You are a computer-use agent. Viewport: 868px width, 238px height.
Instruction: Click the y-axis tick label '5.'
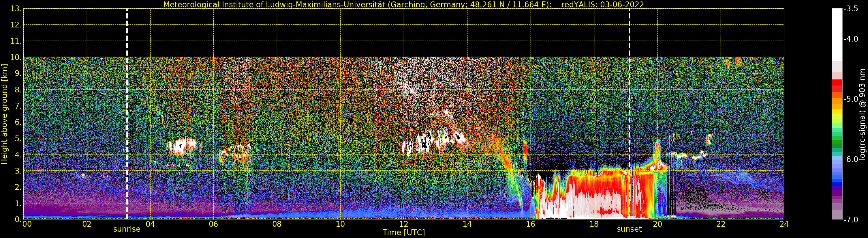click(x=18, y=138)
